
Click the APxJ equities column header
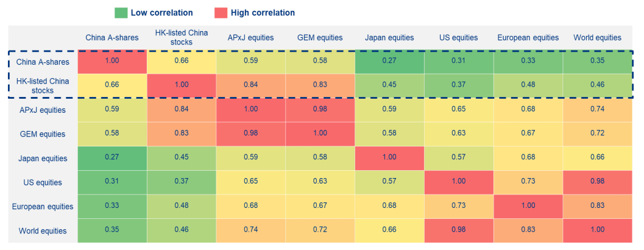251,38
